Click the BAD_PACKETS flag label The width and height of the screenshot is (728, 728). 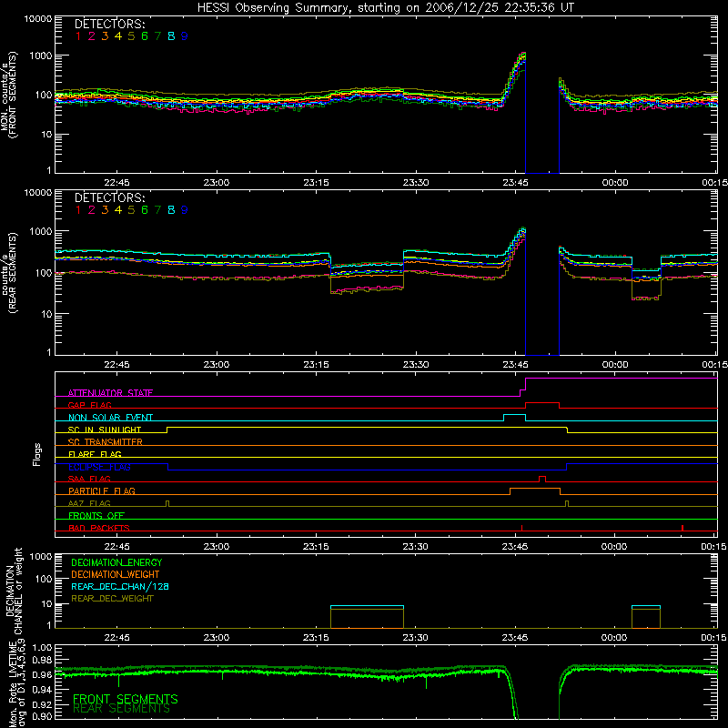[x=99, y=528]
